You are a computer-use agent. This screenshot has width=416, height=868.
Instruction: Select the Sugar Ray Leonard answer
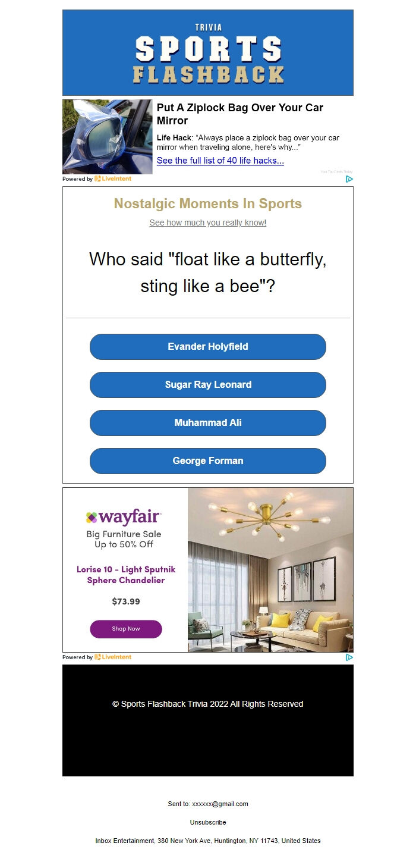[x=207, y=385]
